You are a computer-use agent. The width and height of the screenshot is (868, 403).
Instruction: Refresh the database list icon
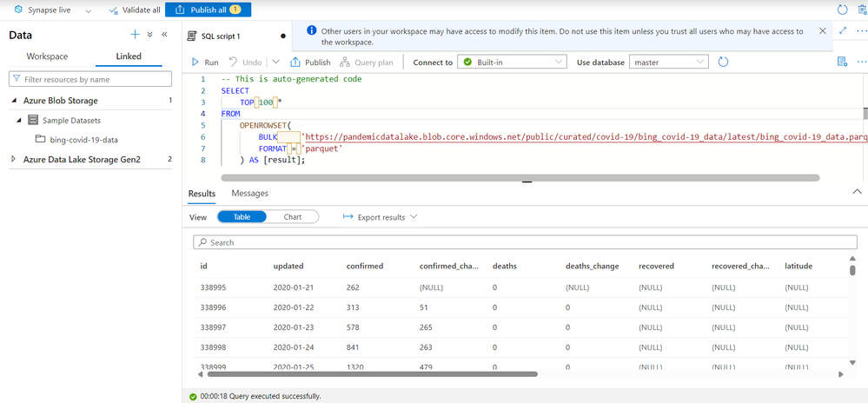[x=723, y=62]
